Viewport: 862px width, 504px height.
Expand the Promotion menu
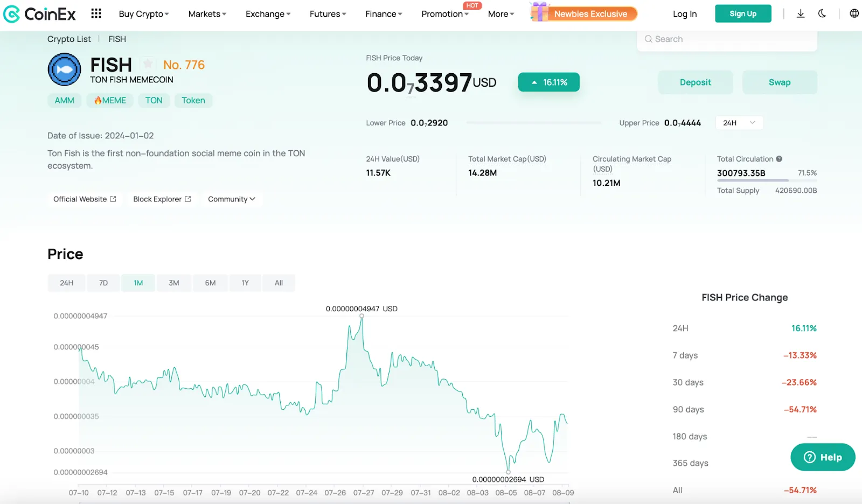click(445, 14)
